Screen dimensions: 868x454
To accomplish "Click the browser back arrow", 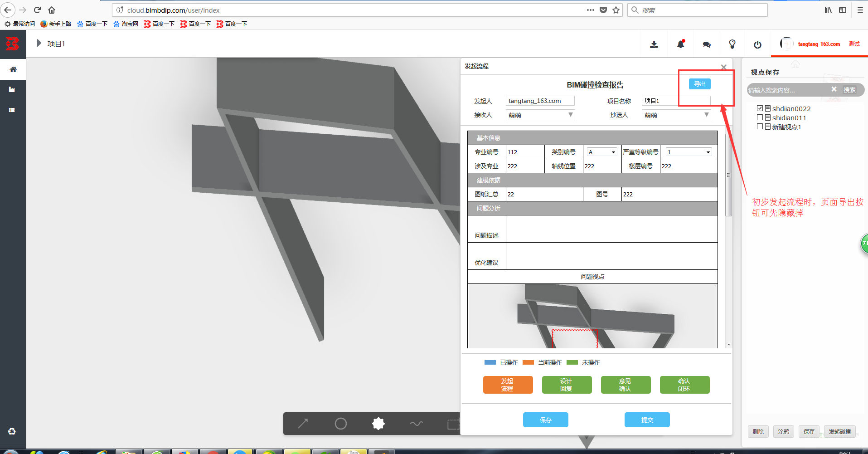I will coord(8,10).
